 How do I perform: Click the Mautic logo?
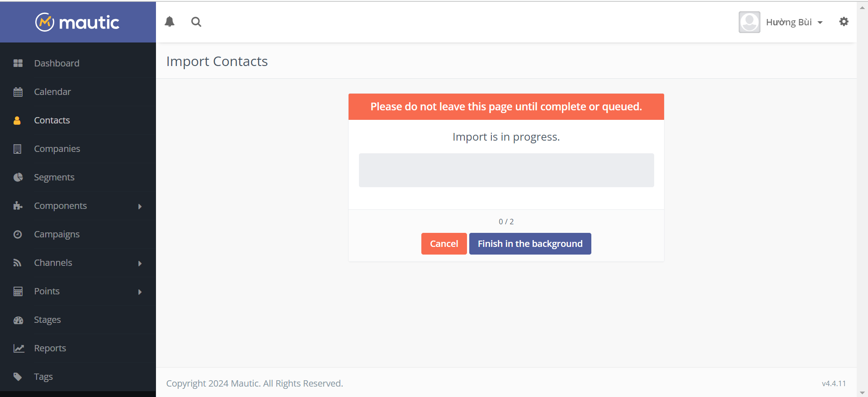pyautogui.click(x=77, y=22)
